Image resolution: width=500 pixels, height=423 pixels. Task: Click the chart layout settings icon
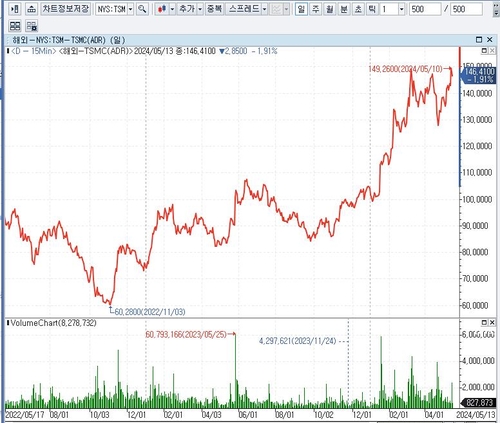coord(32,26)
